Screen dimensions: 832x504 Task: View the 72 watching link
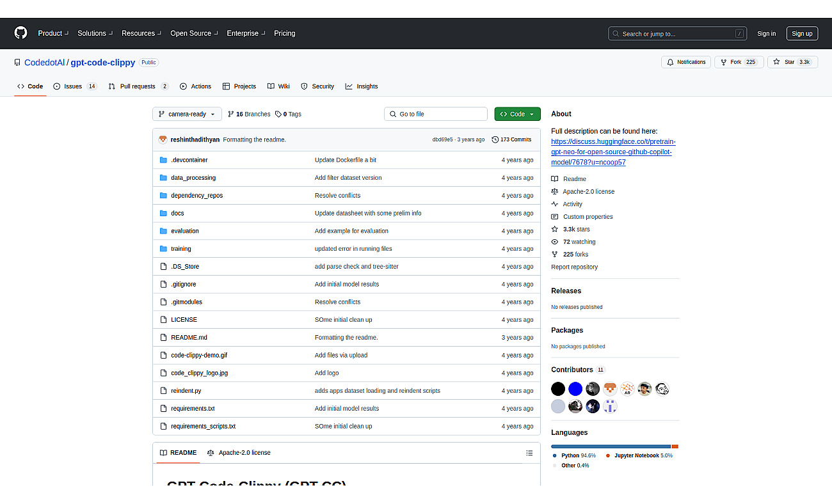[x=573, y=242]
